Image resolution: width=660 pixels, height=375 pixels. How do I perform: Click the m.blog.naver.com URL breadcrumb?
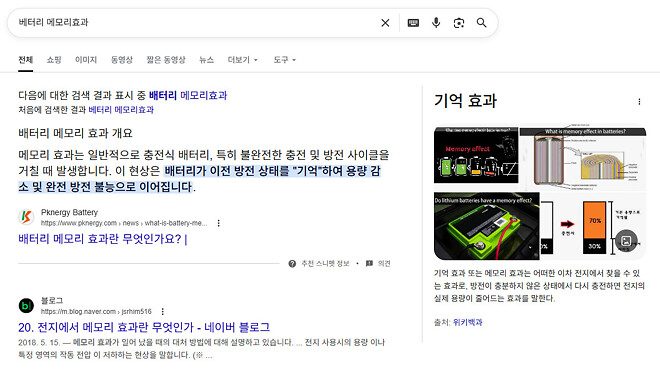[x=96, y=311]
